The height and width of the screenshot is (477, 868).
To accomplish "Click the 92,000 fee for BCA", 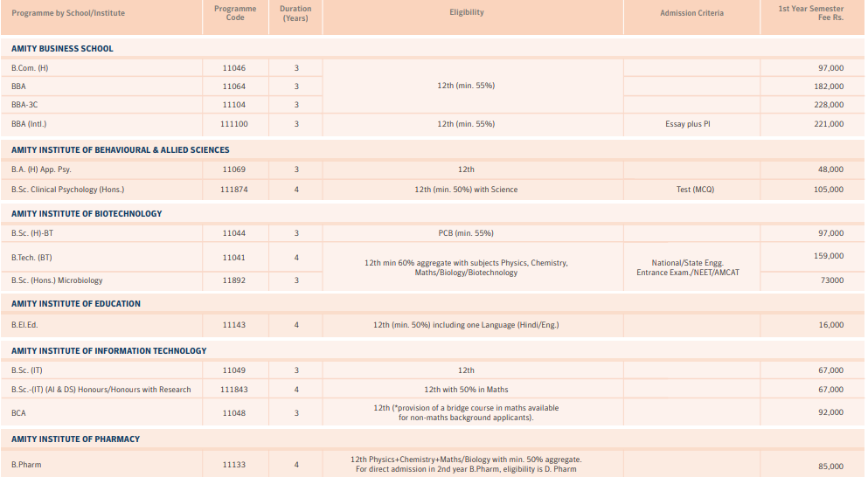I will [x=830, y=412].
